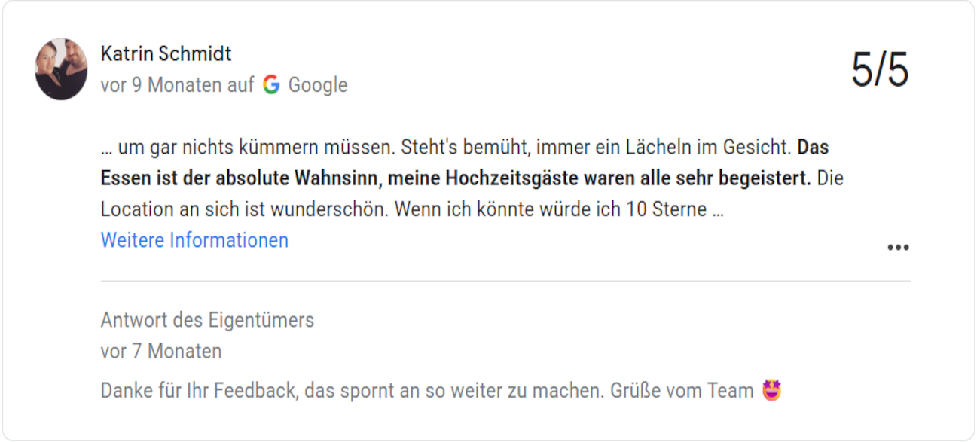Click the 'Danke für Ihr Feedback' reply text
The width and height of the screenshot is (980, 442).
(193, 391)
